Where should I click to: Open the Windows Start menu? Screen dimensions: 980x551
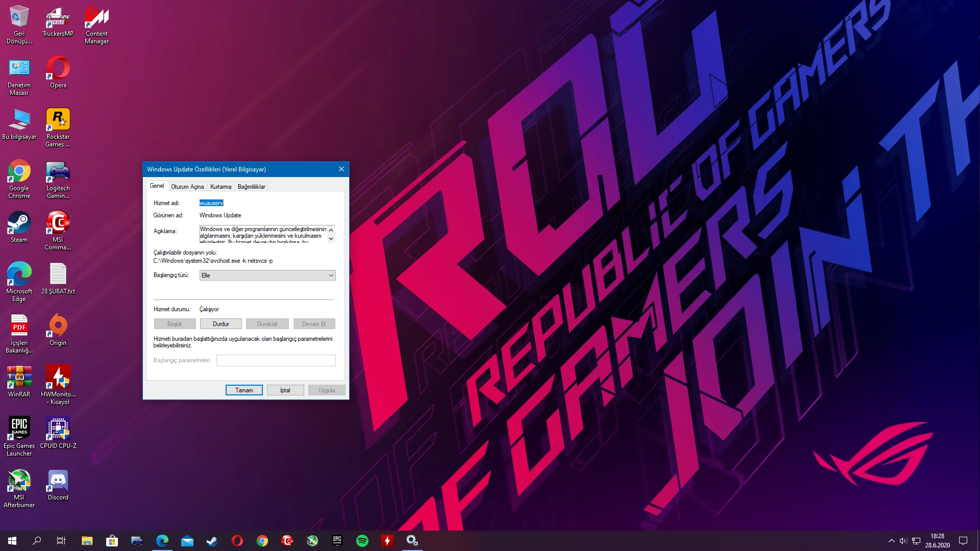click(x=12, y=541)
